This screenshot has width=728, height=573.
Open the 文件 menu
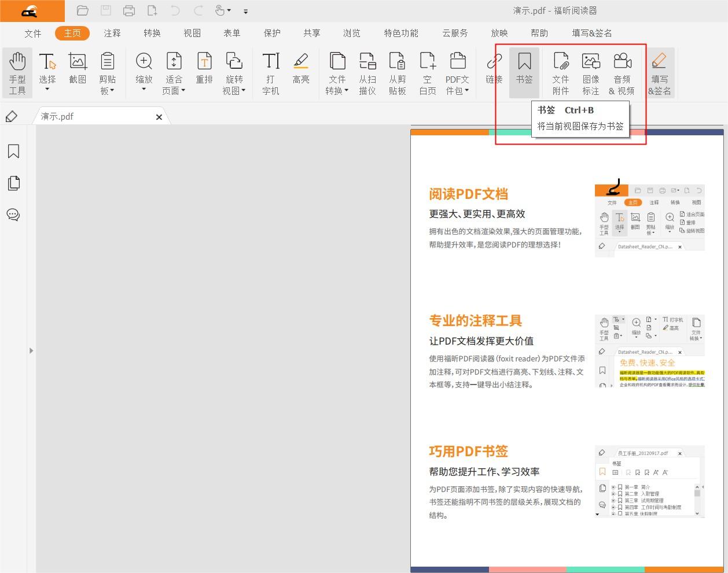tap(33, 33)
